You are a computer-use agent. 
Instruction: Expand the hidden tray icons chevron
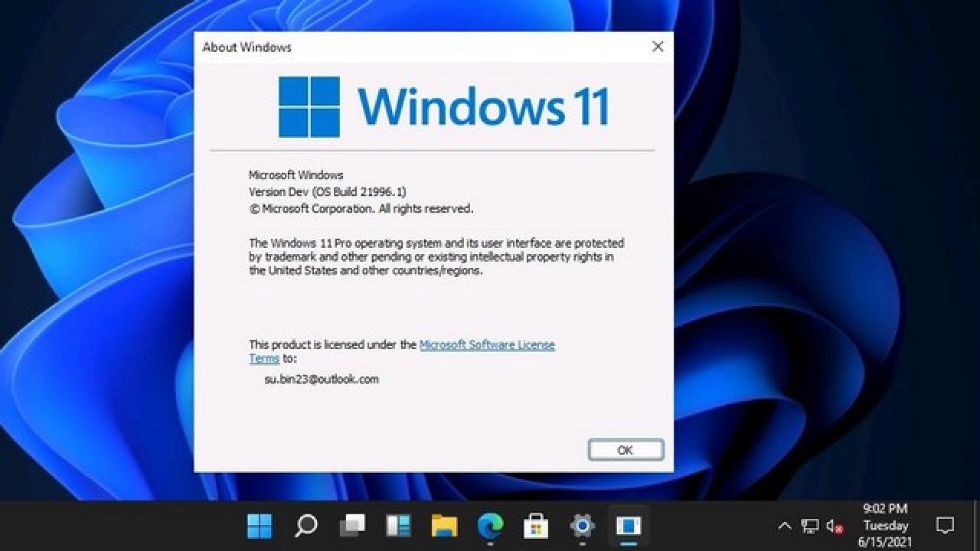click(x=785, y=526)
